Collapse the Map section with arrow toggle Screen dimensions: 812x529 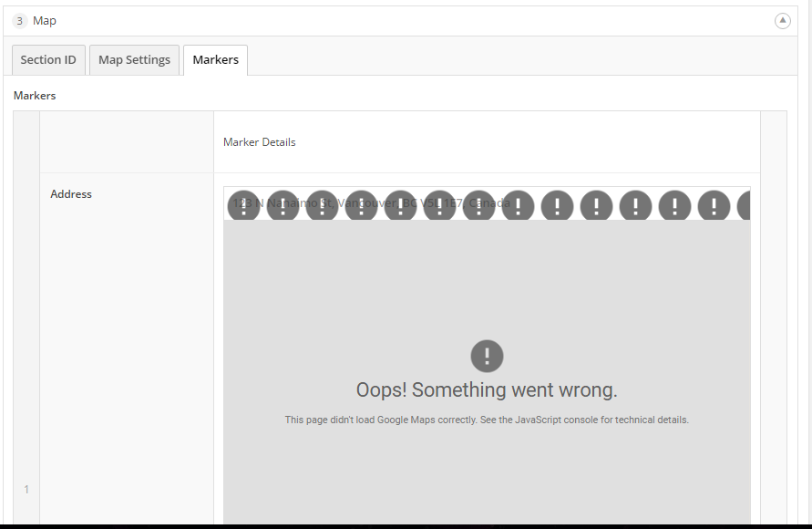pyautogui.click(x=782, y=21)
